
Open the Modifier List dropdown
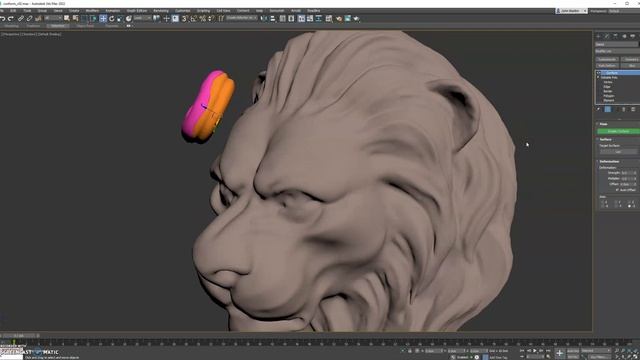(x=617, y=51)
